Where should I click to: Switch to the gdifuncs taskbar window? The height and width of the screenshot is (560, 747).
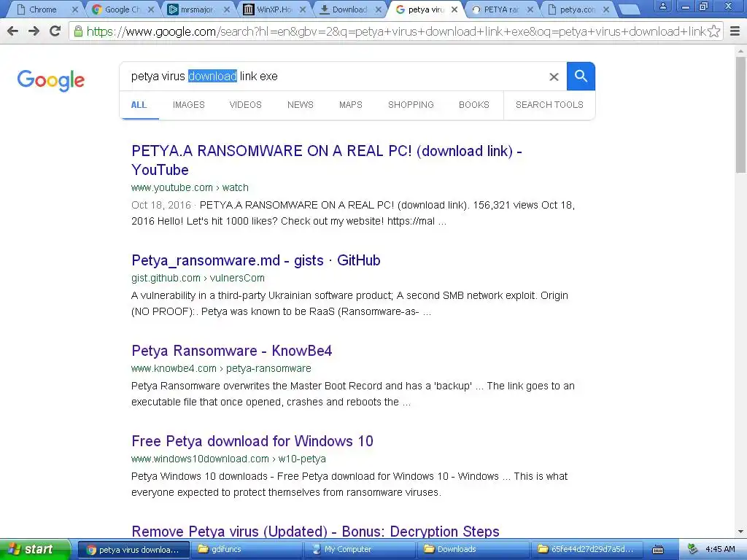click(x=247, y=550)
